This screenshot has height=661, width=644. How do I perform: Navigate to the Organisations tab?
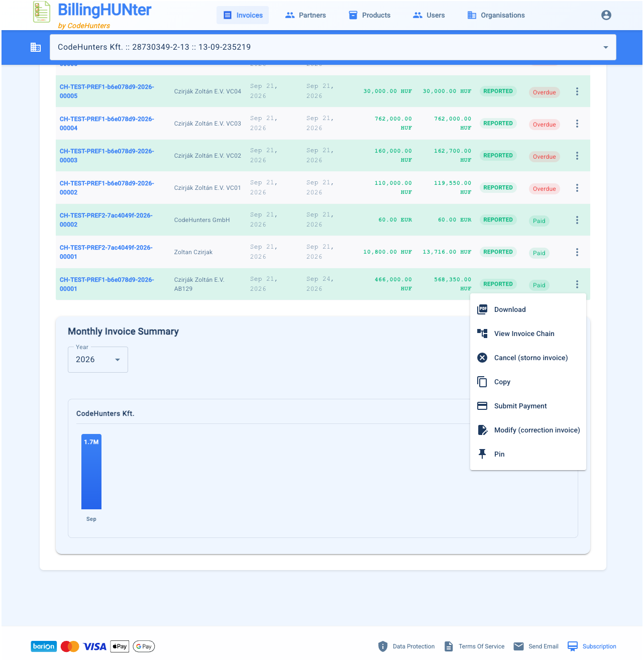click(496, 15)
